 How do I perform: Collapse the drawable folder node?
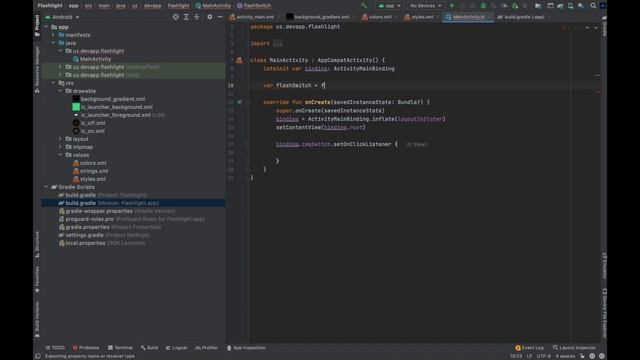[x=61, y=91]
